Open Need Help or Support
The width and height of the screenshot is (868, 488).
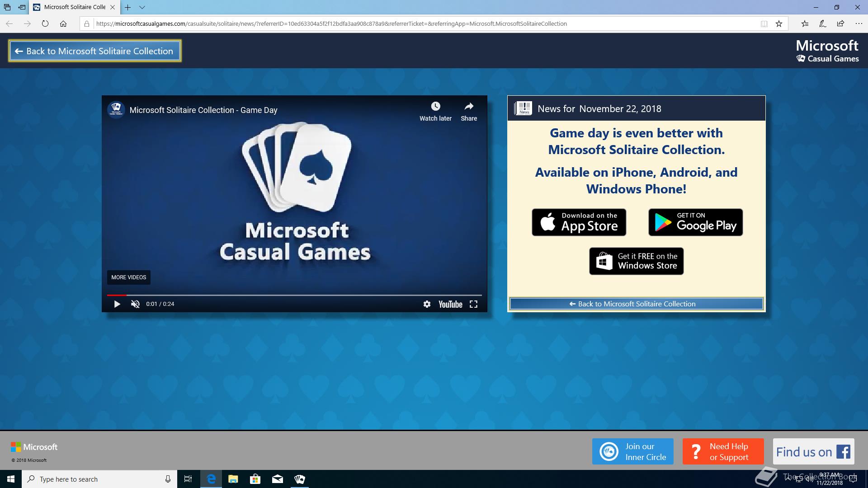click(723, 451)
